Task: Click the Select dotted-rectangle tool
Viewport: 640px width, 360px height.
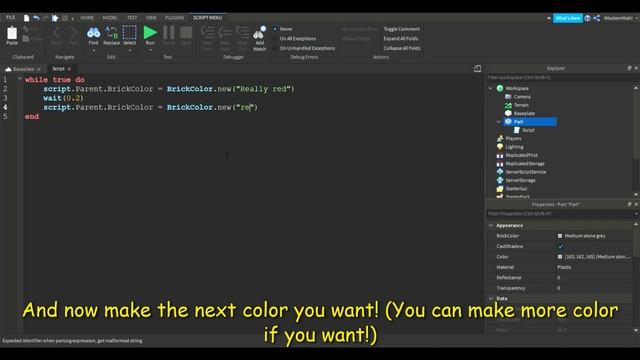Action: 129,33
